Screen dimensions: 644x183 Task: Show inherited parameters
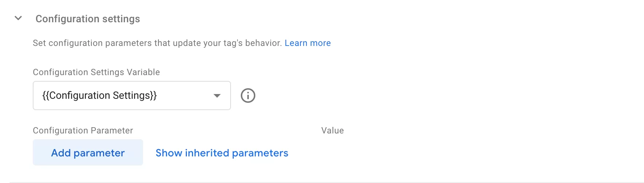point(222,153)
